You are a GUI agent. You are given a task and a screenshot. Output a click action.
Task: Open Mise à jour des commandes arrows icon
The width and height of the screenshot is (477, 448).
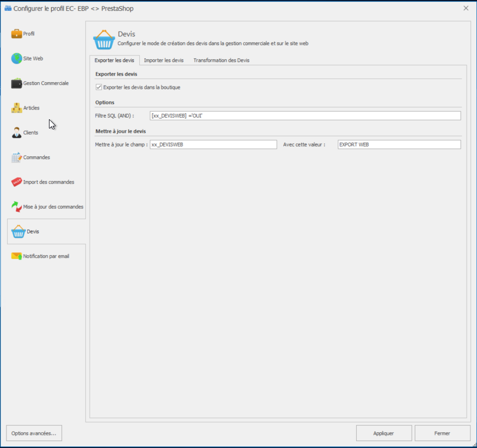16,207
